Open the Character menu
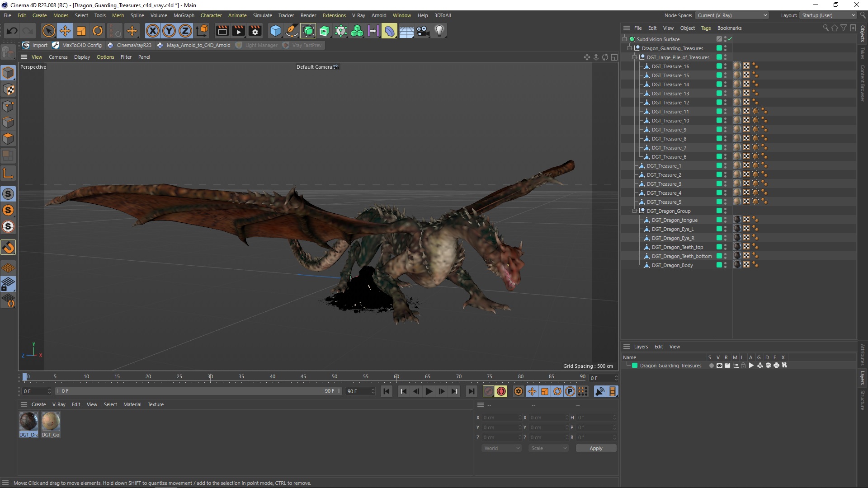The width and height of the screenshot is (868, 488). coord(211,15)
